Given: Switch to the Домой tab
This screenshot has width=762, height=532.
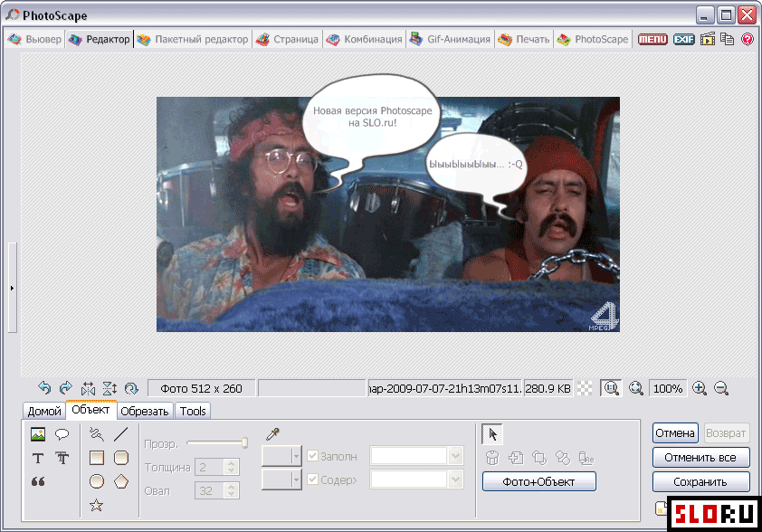Looking at the screenshot, I should (x=43, y=411).
